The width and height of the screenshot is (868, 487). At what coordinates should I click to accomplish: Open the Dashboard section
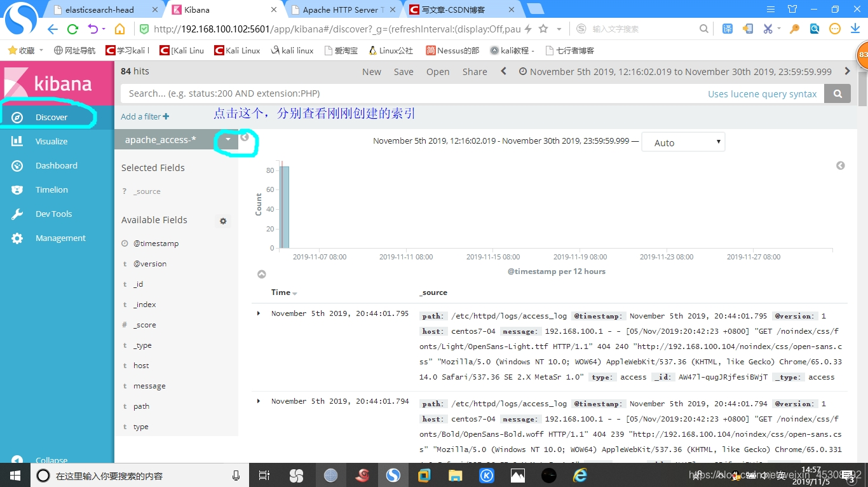coord(56,165)
